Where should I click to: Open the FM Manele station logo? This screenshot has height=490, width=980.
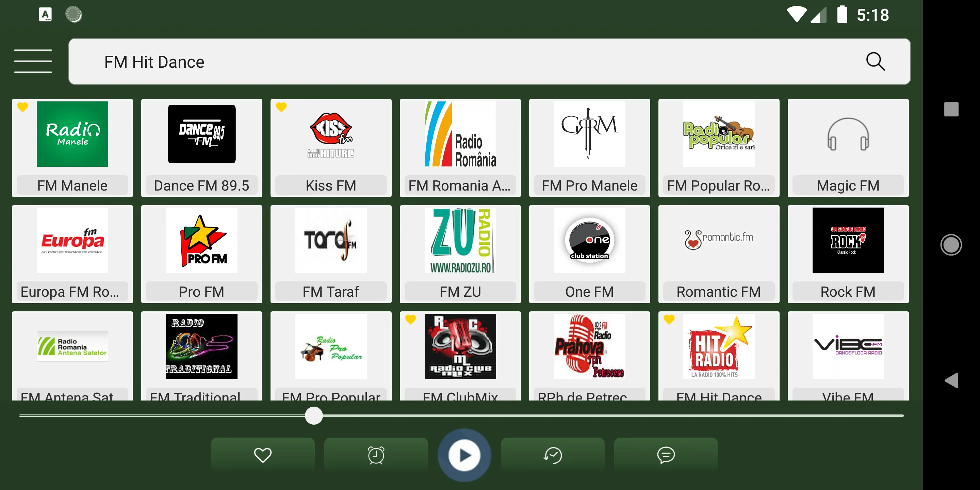tap(72, 134)
